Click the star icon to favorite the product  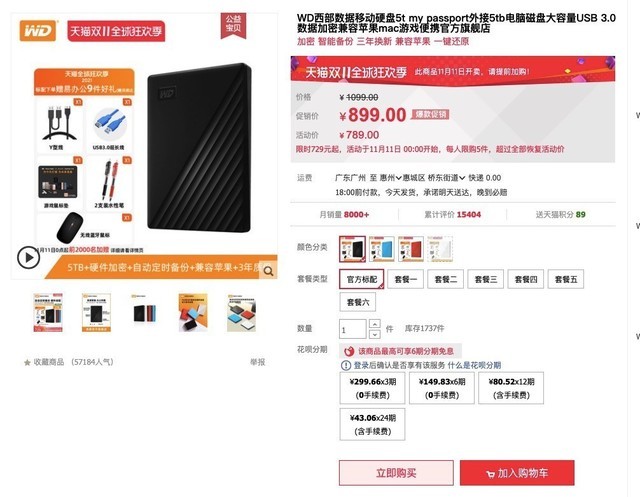point(27,362)
